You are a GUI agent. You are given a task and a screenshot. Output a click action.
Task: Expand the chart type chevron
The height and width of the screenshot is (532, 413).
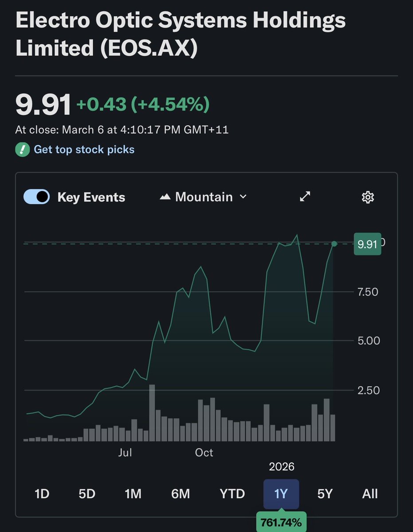click(x=243, y=197)
